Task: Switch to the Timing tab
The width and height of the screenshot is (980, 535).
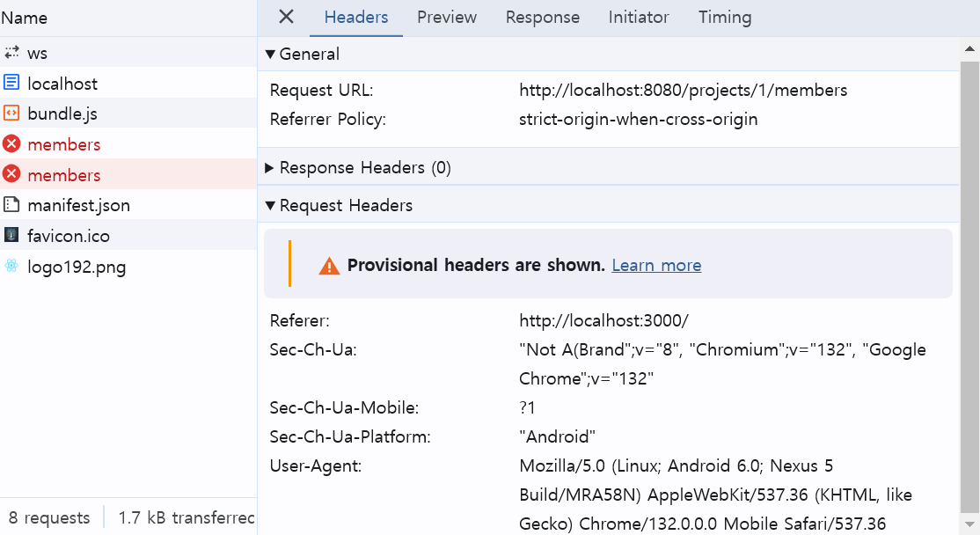Action: (x=724, y=17)
